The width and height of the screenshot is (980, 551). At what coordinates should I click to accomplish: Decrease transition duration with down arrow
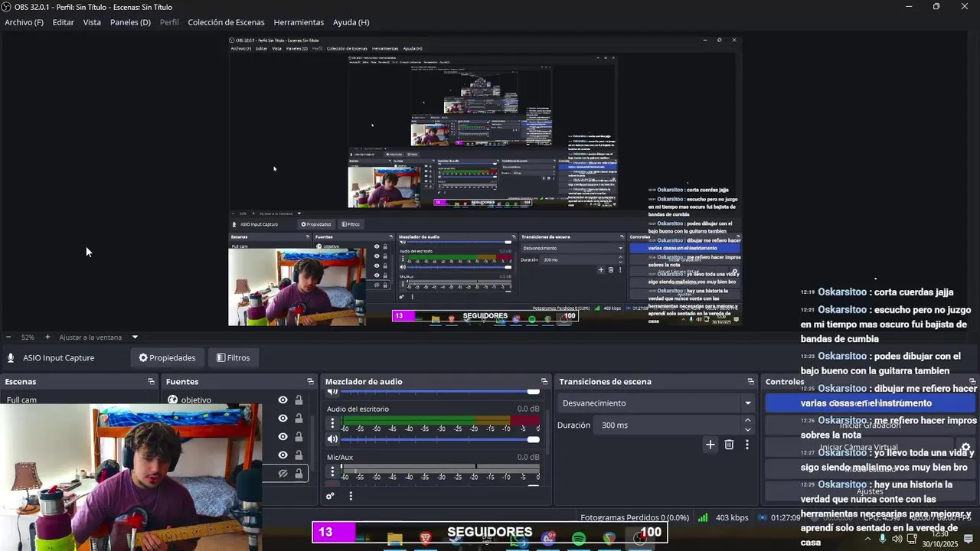pos(748,429)
